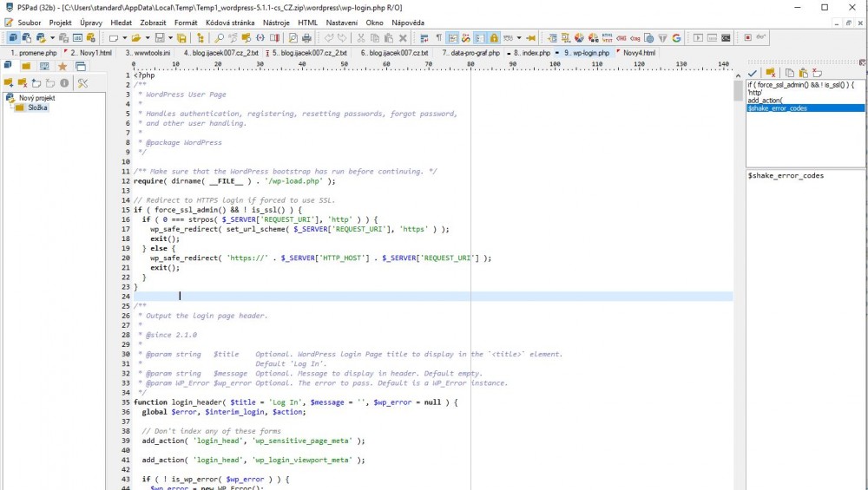Toggle the padlock read-only icon
This screenshot has width=868, height=490.
(x=494, y=38)
